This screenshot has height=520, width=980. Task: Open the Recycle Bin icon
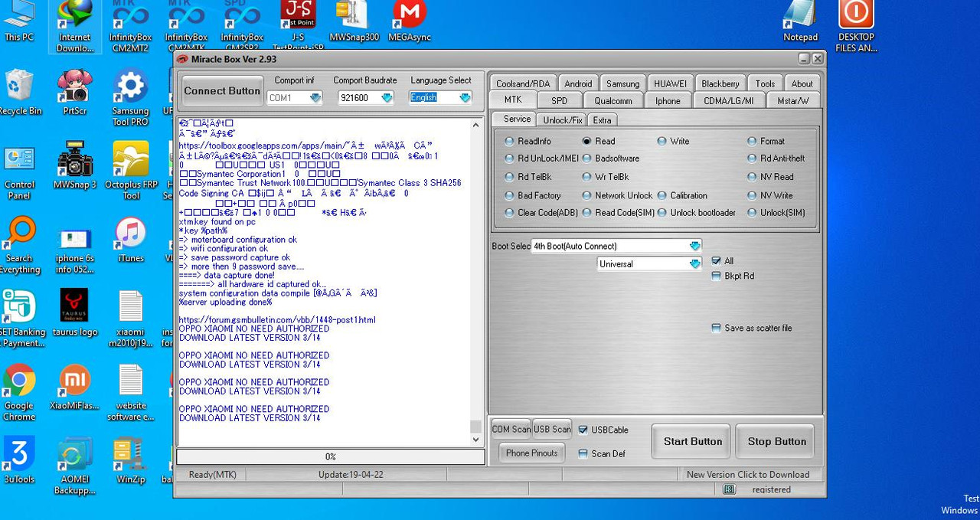[x=19, y=92]
